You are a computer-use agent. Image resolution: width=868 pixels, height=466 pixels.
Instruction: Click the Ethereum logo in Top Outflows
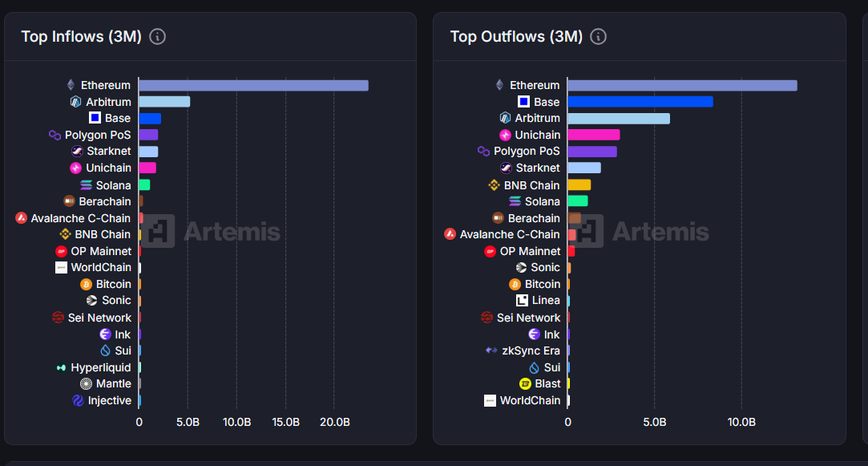500,85
